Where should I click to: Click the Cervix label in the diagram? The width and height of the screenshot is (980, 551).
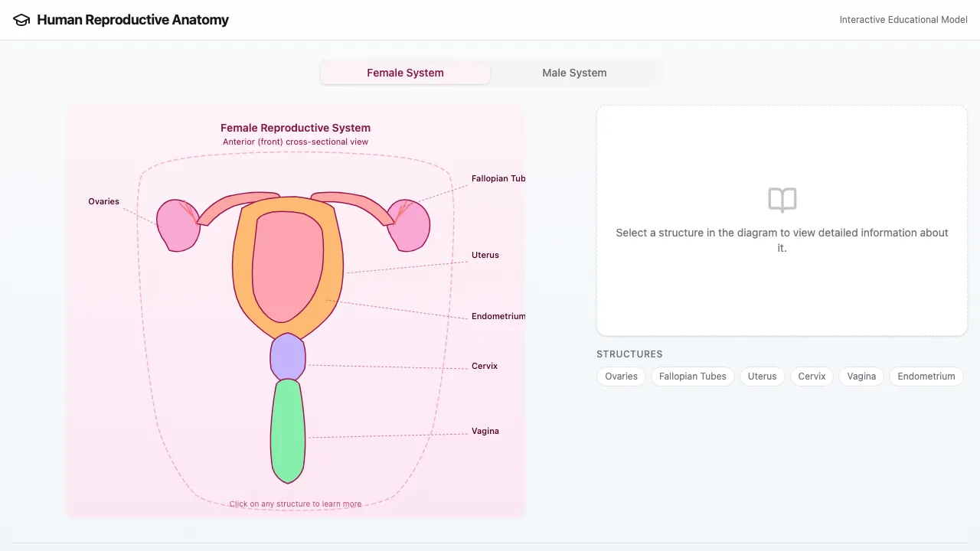point(484,366)
